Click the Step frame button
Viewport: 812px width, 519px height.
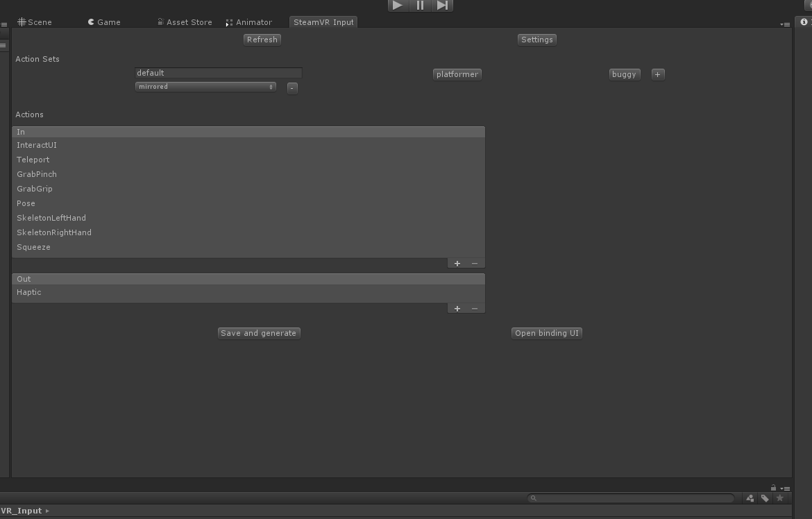[442, 5]
